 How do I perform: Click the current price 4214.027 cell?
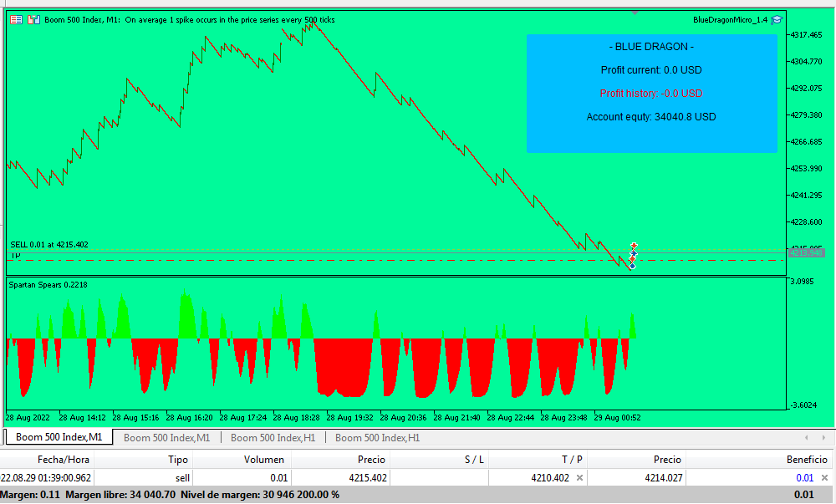click(x=636, y=478)
